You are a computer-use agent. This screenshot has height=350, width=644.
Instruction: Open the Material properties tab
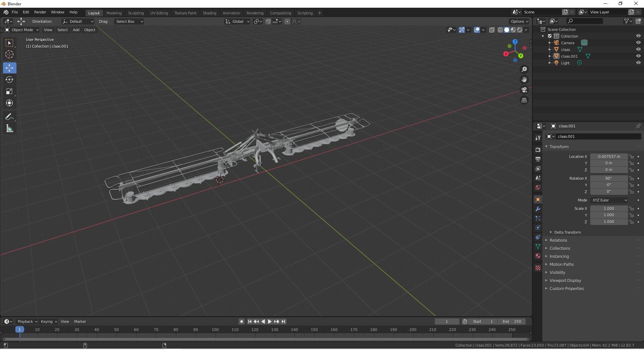tap(538, 256)
